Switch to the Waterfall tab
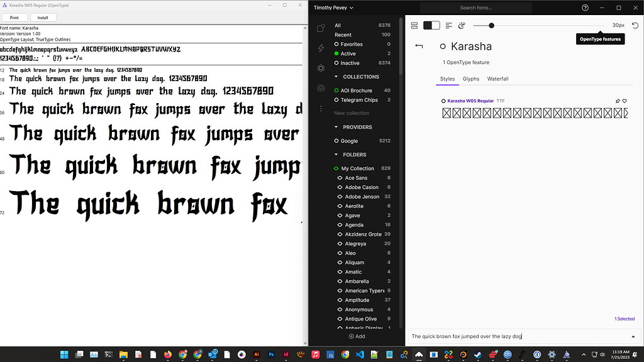 point(497,79)
